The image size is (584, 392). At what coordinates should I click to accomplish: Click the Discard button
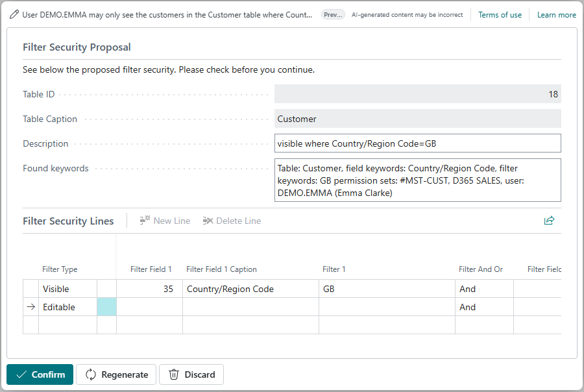[191, 374]
